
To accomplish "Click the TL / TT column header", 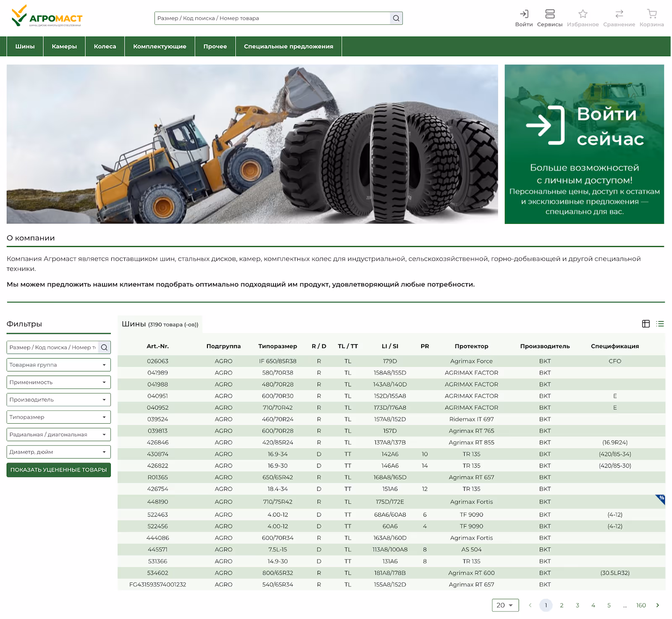I will point(348,346).
